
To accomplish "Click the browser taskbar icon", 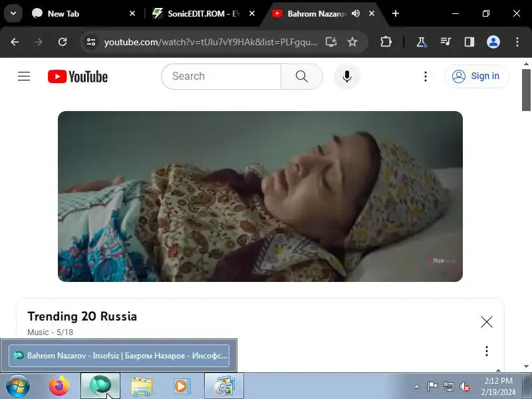I will click(100, 386).
